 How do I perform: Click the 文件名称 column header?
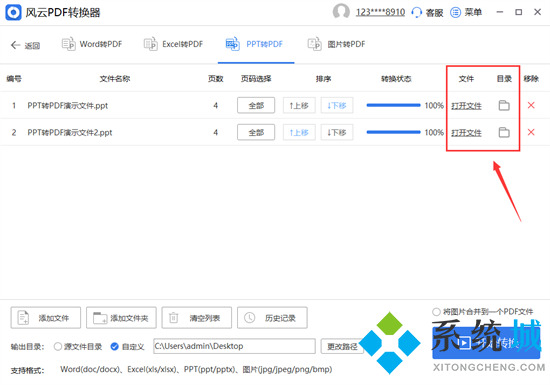(115, 79)
